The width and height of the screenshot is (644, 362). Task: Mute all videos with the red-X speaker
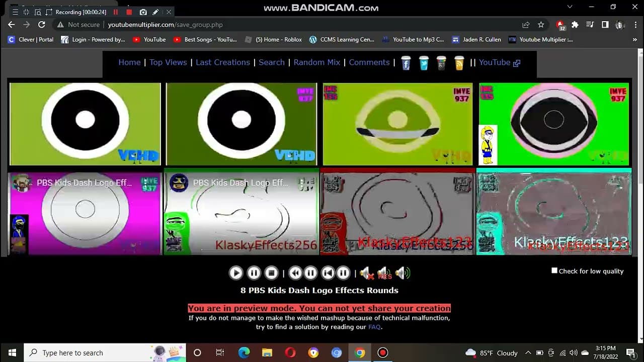point(366,273)
